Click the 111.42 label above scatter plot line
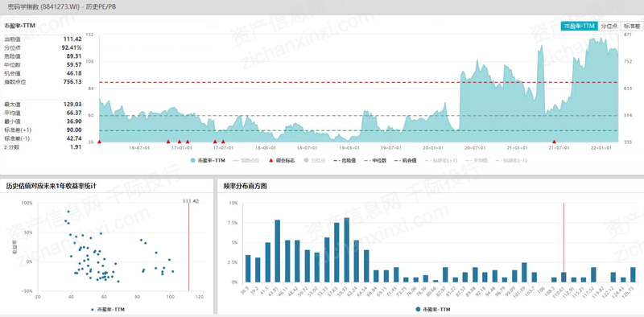644x317 pixels. 191,201
